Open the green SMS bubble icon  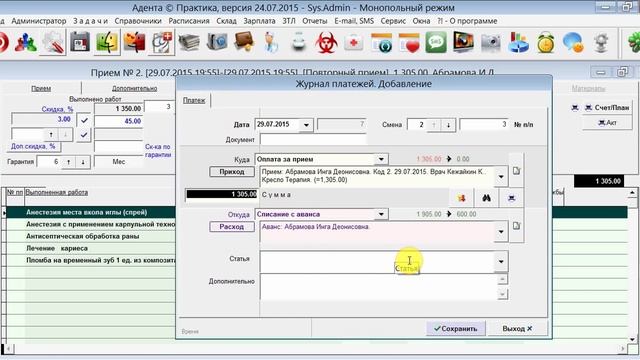436,42
